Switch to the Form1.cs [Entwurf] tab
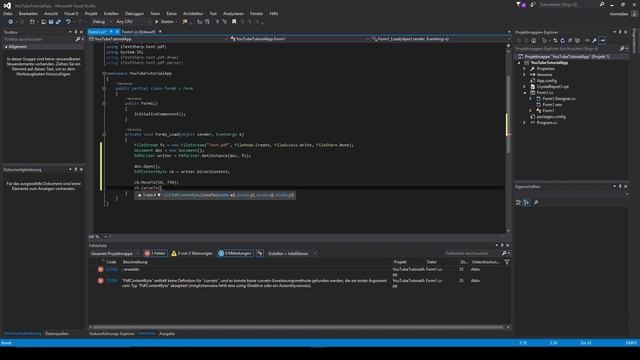Image resolution: width=640 pixels, height=360 pixels. coord(138,31)
